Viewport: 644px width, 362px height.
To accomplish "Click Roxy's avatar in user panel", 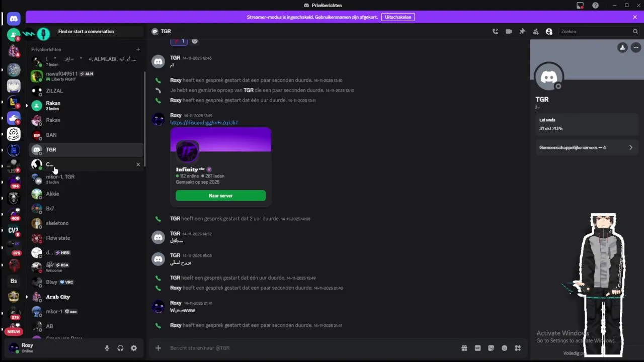I will 14,348.
